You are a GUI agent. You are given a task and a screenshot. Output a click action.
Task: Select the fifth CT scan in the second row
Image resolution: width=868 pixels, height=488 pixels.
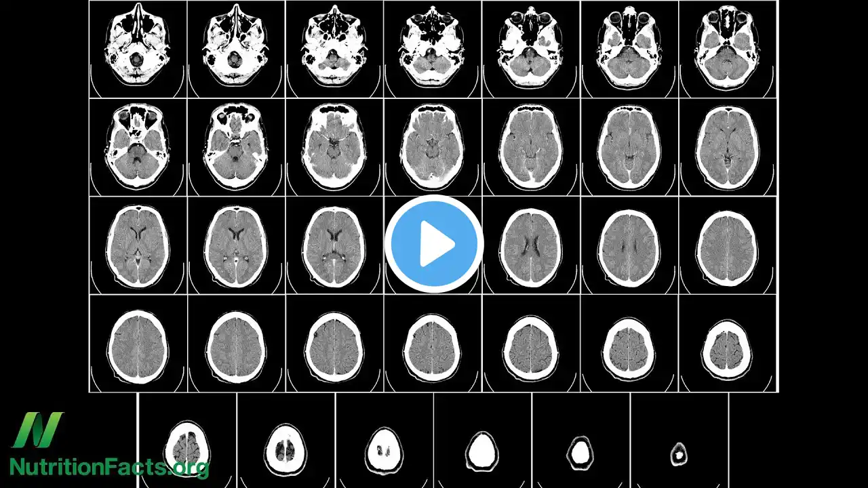[531, 146]
